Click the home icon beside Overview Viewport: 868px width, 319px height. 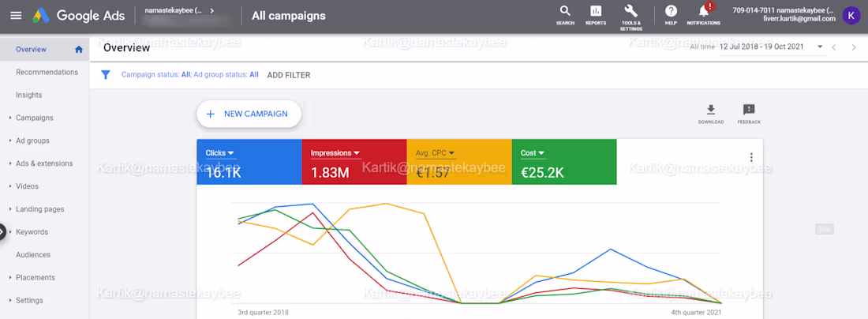(x=79, y=49)
